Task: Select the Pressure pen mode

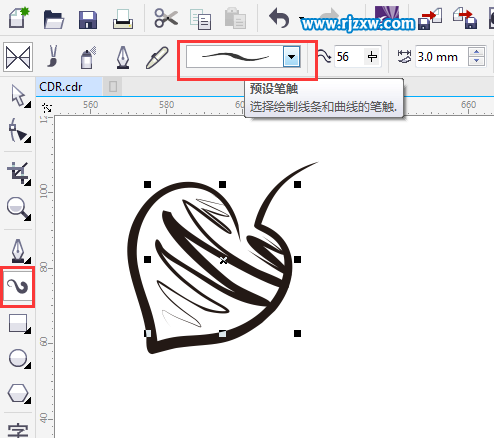Action: (x=157, y=57)
